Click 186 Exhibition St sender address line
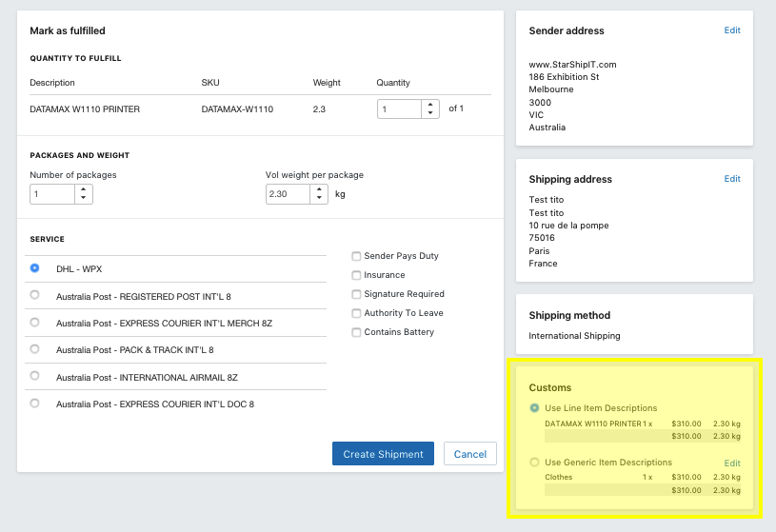The width and height of the screenshot is (776, 532). click(x=564, y=77)
